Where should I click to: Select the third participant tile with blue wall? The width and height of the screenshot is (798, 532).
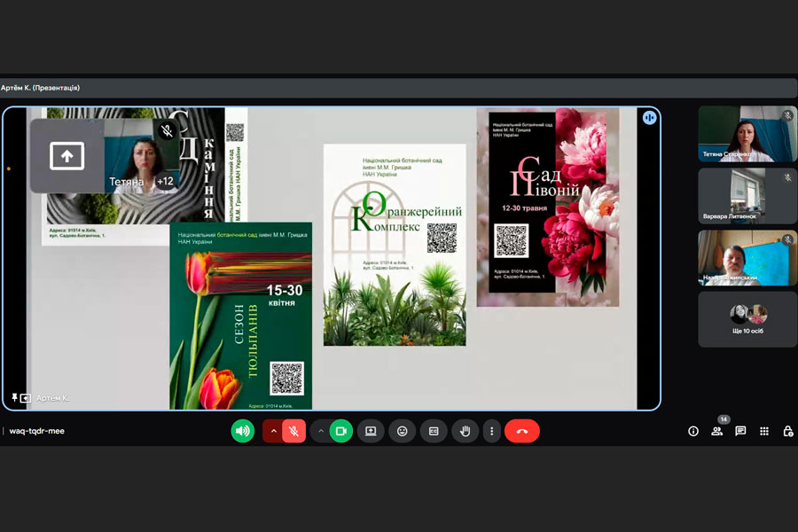(x=747, y=258)
